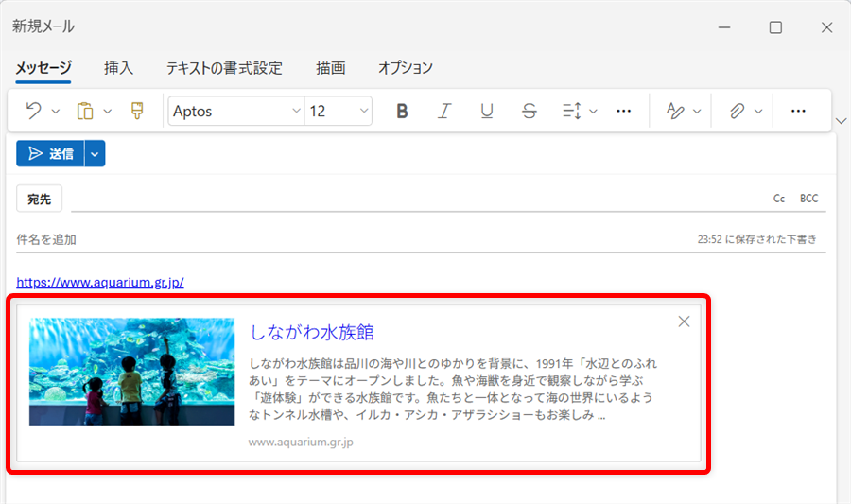Click the Undo arrow icon
The height and width of the screenshot is (504, 851).
33,112
